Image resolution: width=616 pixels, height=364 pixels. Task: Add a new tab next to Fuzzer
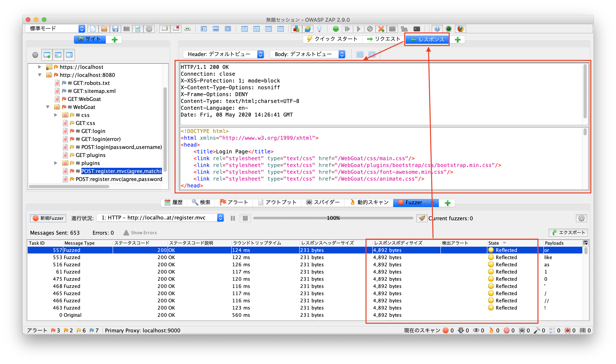point(447,203)
